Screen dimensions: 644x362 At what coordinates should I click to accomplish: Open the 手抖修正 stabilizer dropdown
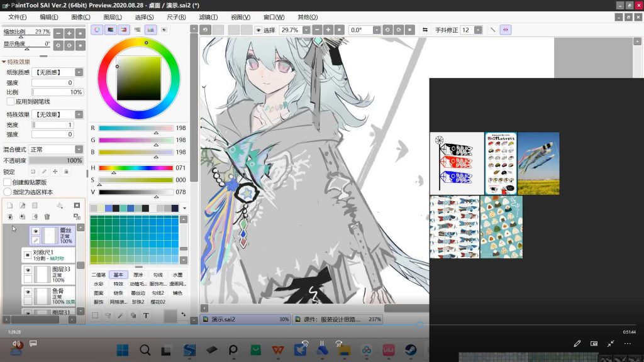[478, 30]
